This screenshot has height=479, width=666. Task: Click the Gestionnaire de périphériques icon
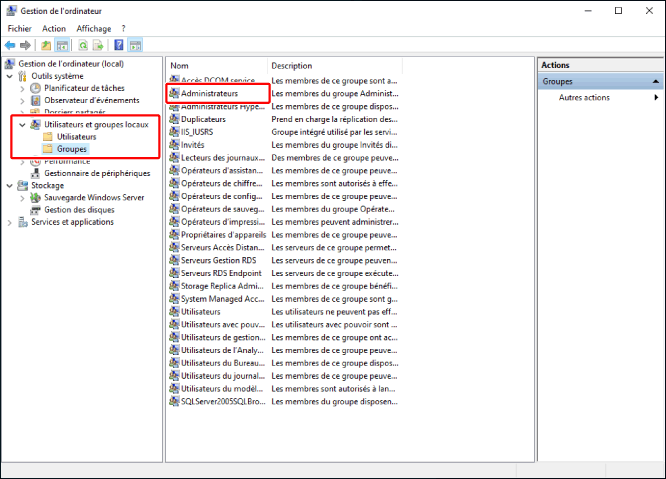click(36, 173)
